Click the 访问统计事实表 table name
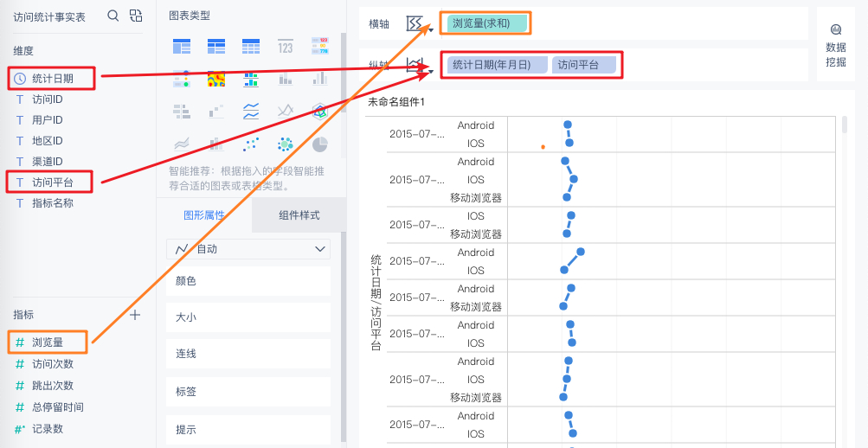868x448 pixels. tap(49, 17)
